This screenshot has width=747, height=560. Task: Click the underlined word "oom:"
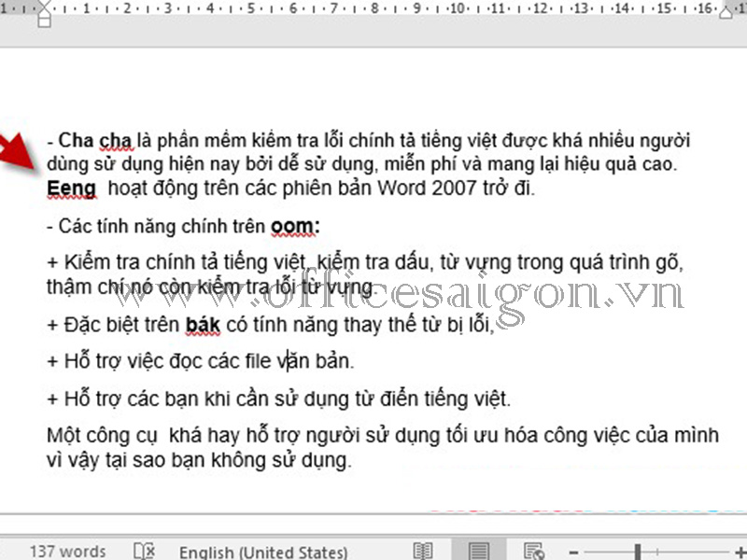295,227
